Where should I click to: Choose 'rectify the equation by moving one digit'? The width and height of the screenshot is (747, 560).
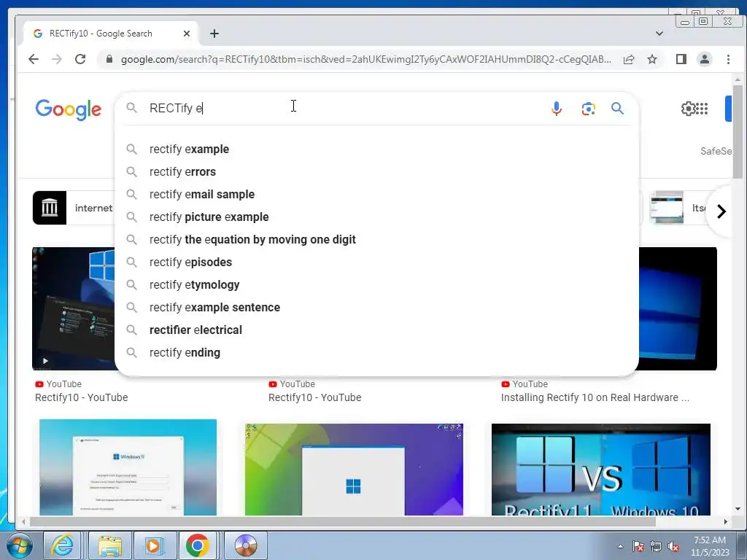tap(376, 239)
